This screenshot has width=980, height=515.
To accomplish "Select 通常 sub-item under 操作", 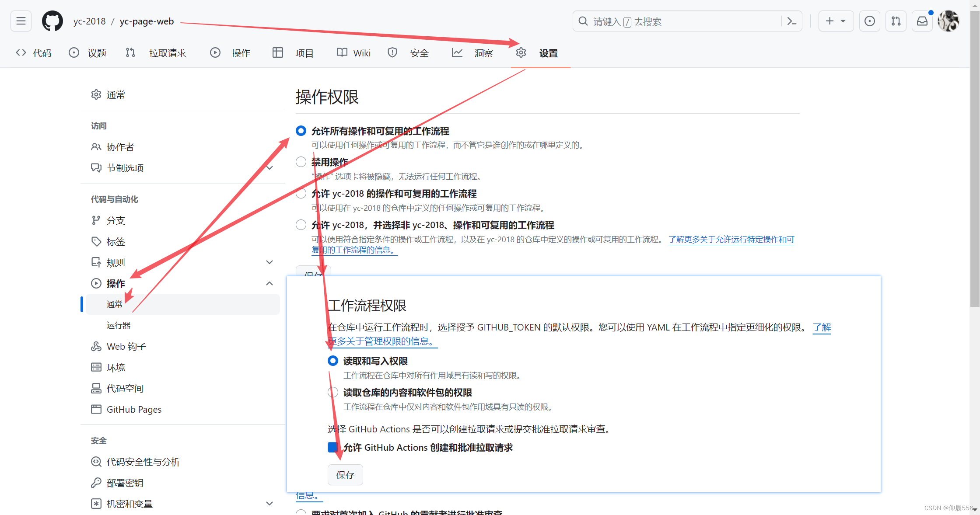I will pos(183,304).
